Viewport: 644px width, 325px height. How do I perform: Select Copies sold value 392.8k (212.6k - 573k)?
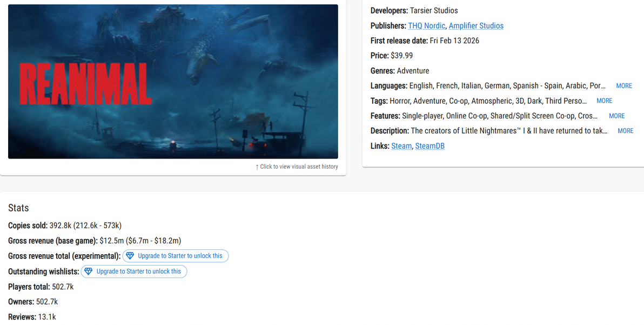point(85,225)
